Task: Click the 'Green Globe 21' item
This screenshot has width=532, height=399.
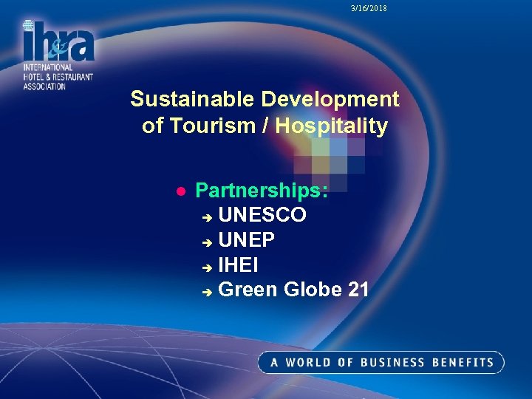Action: pos(293,290)
